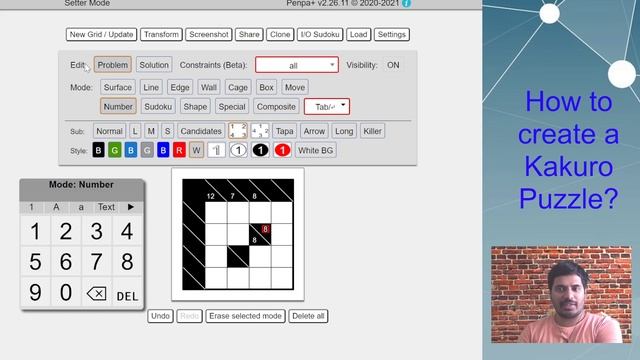The width and height of the screenshot is (640, 360).
Task: Select the green G color style
Action: point(115,150)
